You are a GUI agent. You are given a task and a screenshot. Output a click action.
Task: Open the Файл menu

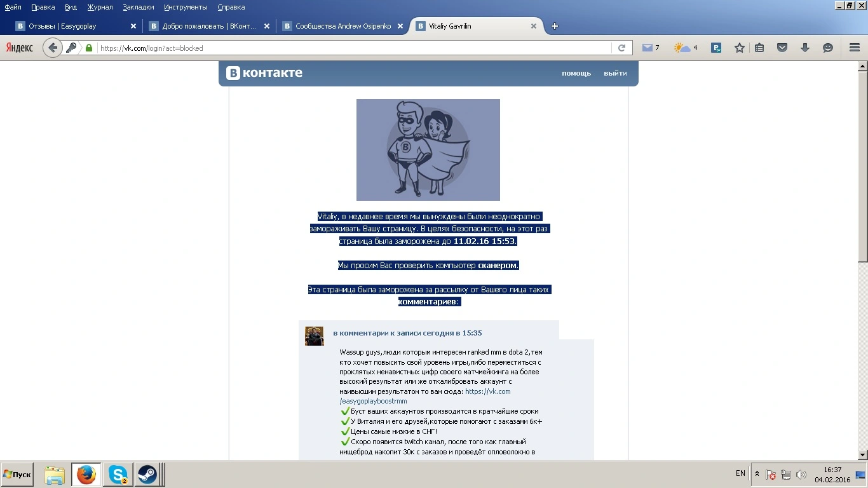(x=13, y=7)
